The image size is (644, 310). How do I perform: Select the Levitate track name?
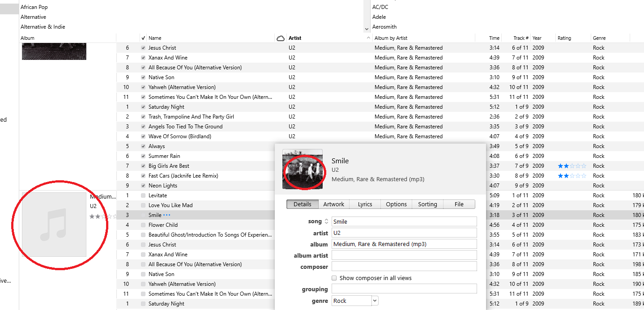pos(158,195)
